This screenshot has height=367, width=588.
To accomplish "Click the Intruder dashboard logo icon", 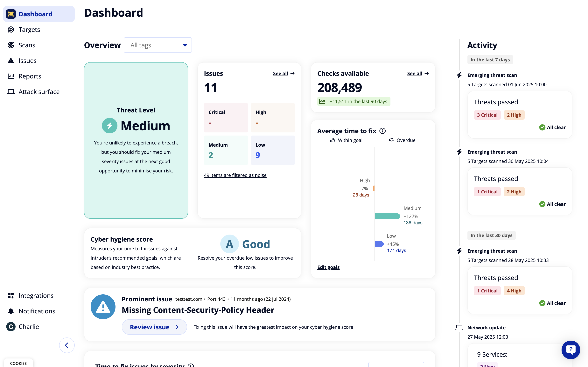I will coord(11,14).
